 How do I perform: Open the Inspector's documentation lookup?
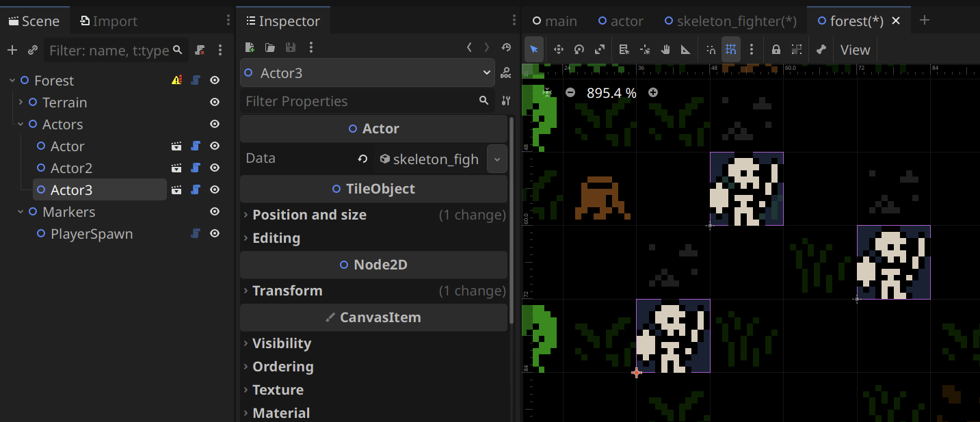506,73
